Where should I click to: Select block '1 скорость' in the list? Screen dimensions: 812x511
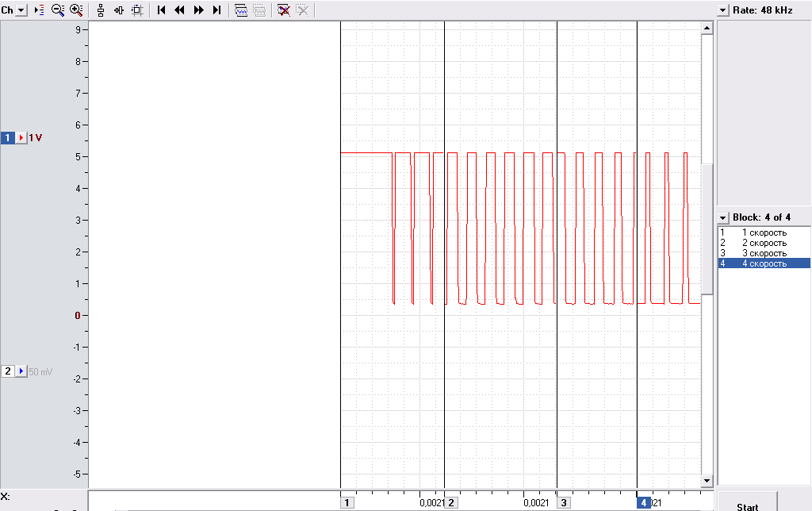[764, 232]
